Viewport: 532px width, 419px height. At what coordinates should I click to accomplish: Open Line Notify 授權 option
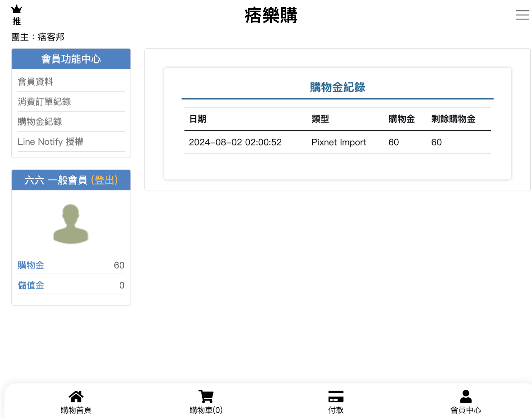click(x=51, y=141)
